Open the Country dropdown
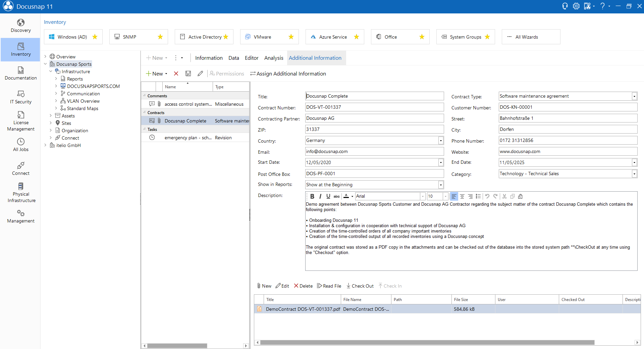Viewport: 644px width, 349px height. pos(441,141)
